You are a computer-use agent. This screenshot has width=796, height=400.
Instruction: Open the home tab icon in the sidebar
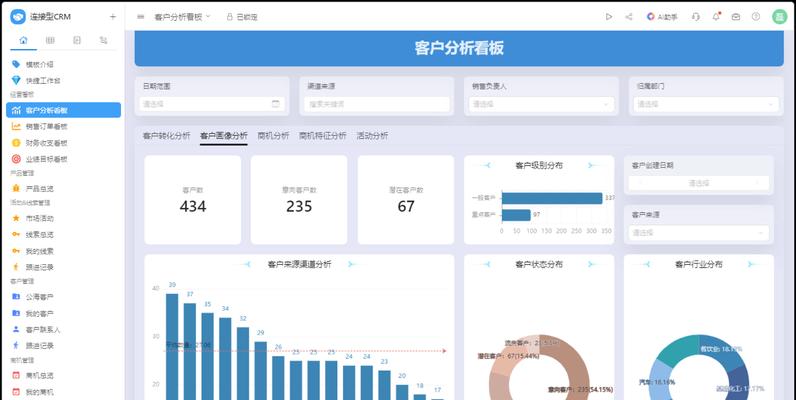pos(23,41)
